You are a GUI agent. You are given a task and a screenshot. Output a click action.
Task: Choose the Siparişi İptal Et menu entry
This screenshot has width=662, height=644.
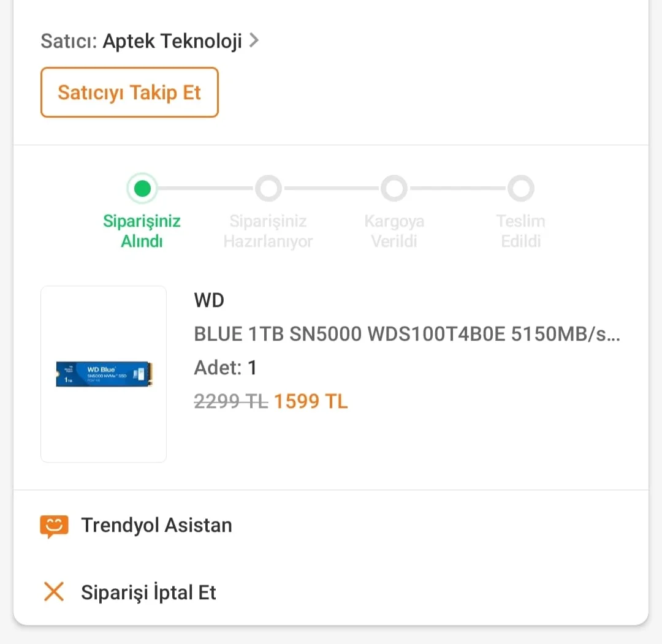pos(148,592)
